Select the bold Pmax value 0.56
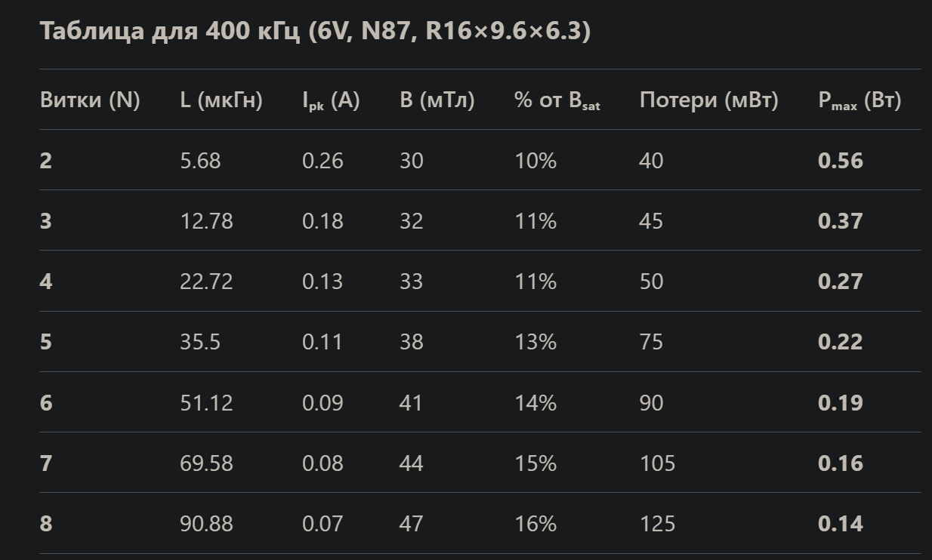This screenshot has width=932, height=560. 840,161
